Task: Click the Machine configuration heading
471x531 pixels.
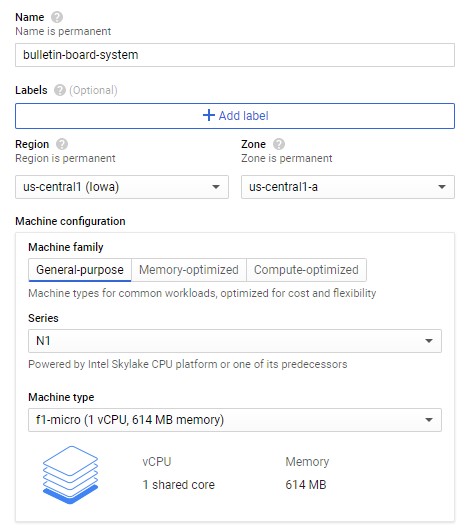Action: 70,221
